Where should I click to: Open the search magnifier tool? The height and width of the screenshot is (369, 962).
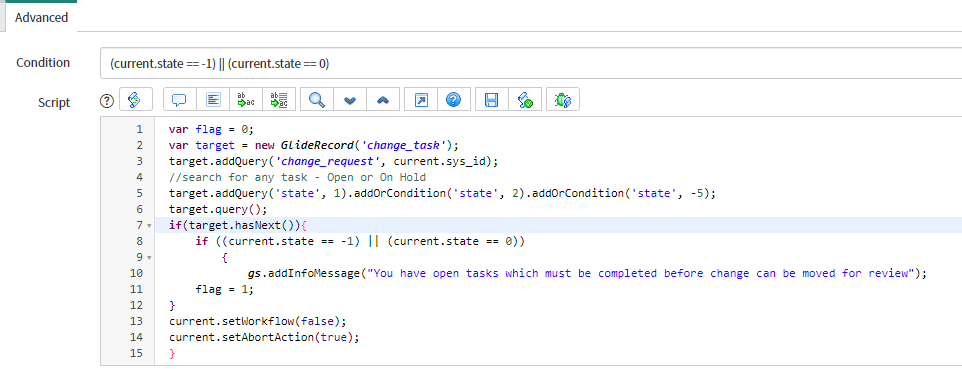317,100
